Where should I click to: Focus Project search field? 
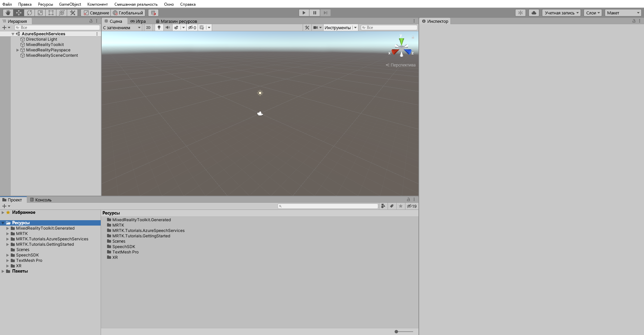coord(328,206)
